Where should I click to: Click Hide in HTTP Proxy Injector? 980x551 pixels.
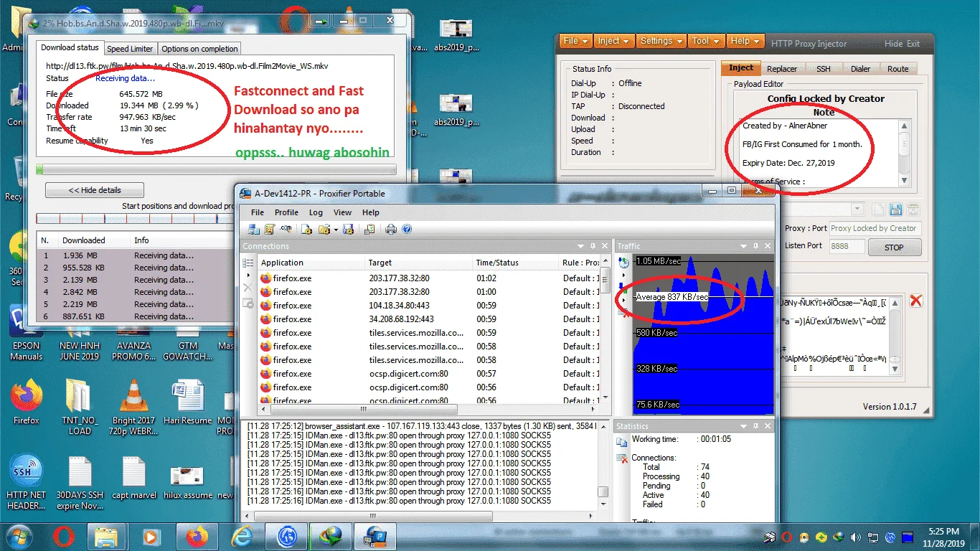pos(893,44)
